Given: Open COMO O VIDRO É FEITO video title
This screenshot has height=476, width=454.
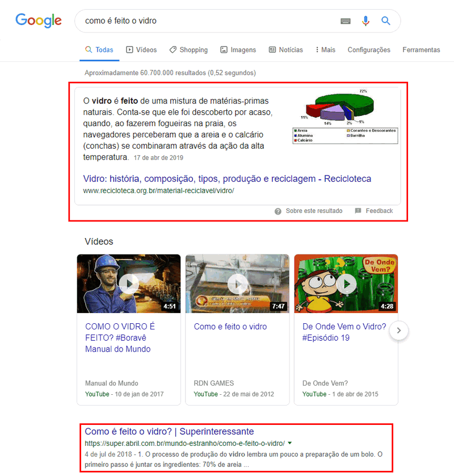Looking at the screenshot, I should [x=120, y=337].
